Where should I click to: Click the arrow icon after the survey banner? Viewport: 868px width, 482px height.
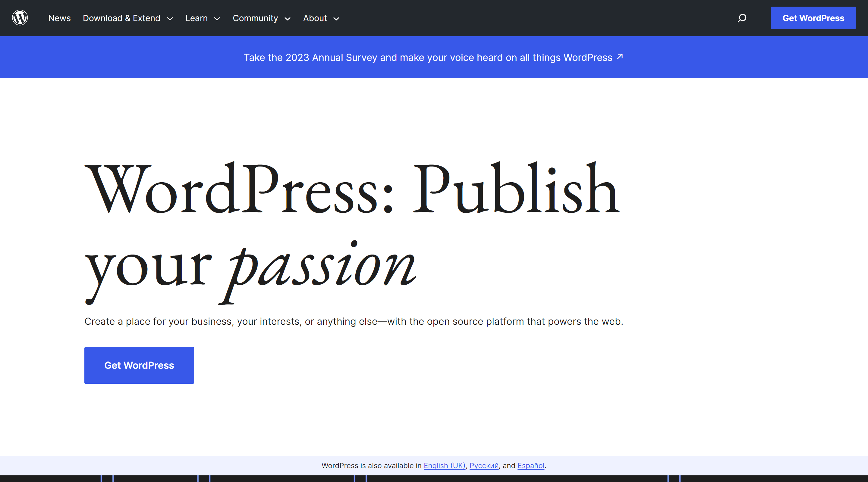[620, 57]
